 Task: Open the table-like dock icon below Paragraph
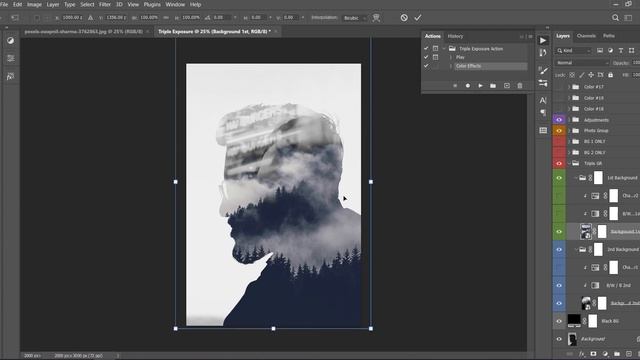[543, 130]
